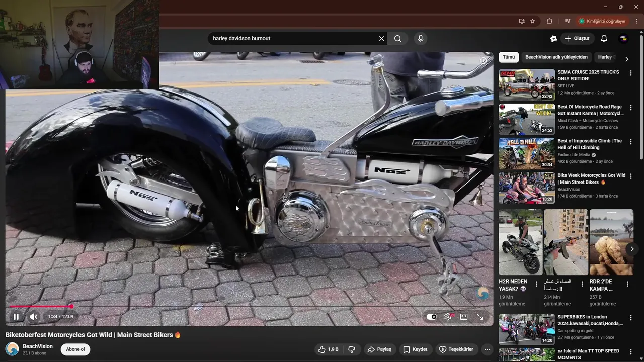Like the video (1,9 B)

[329, 349]
